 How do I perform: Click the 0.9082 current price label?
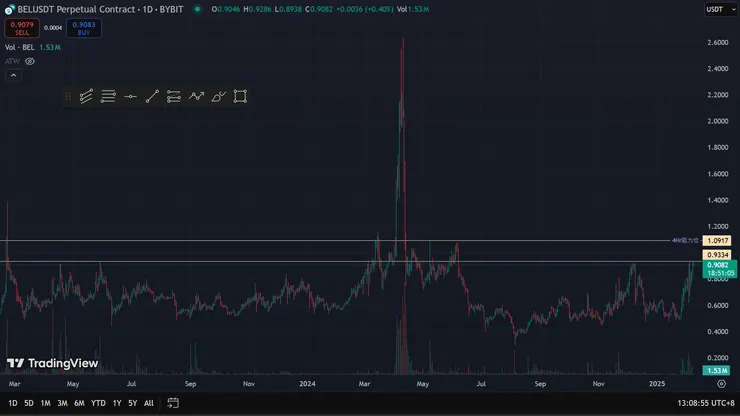(719, 269)
